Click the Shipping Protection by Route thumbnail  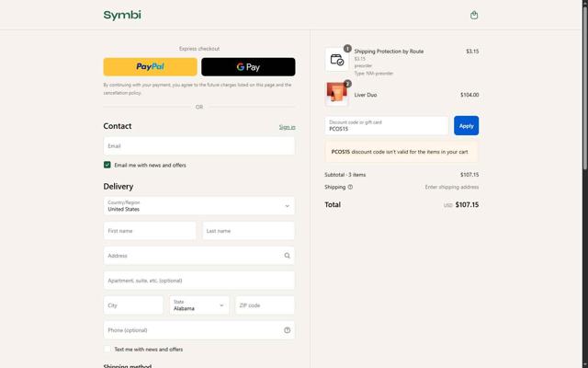tap(337, 59)
